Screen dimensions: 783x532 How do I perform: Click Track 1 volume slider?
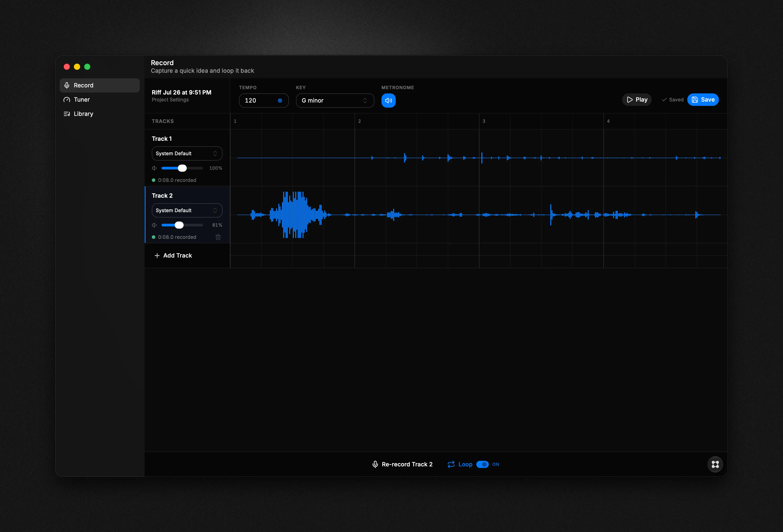point(182,168)
